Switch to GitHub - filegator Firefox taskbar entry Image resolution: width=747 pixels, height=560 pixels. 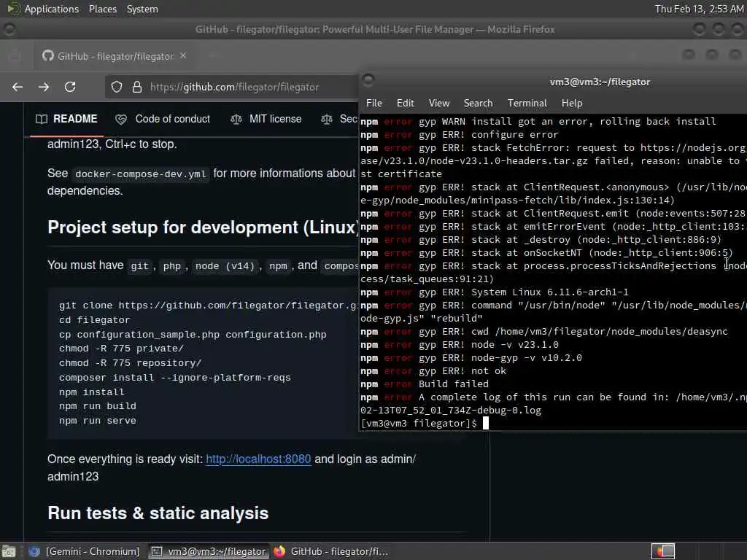click(x=331, y=551)
